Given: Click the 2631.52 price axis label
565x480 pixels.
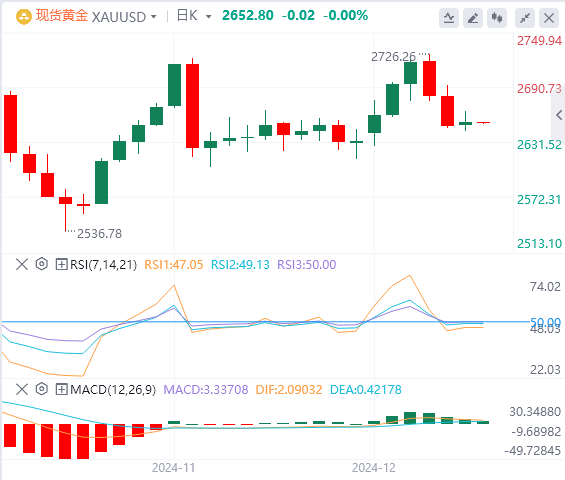Looking at the screenshot, I should [539, 145].
